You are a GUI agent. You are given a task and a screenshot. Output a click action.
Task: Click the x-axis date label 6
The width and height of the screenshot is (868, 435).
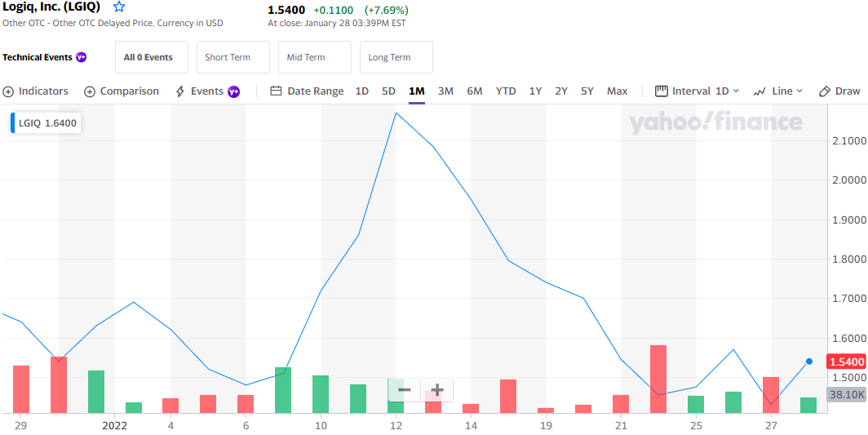coord(246,426)
